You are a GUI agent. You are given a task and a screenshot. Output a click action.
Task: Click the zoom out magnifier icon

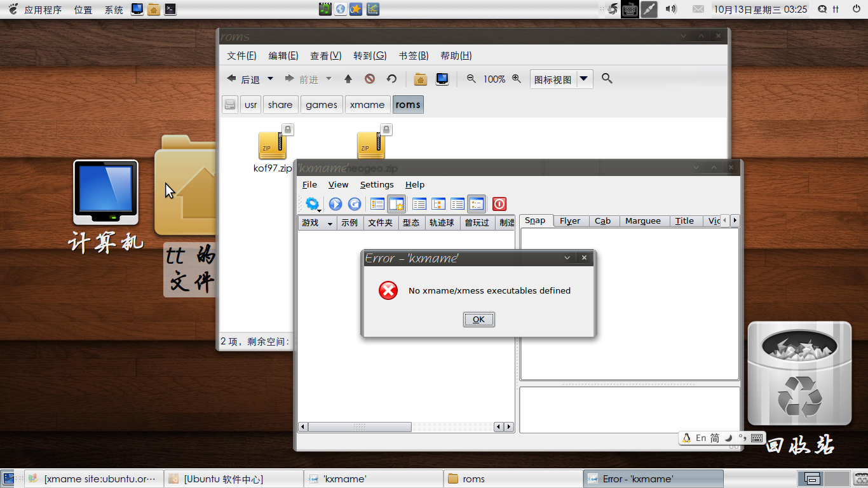pyautogui.click(x=471, y=79)
